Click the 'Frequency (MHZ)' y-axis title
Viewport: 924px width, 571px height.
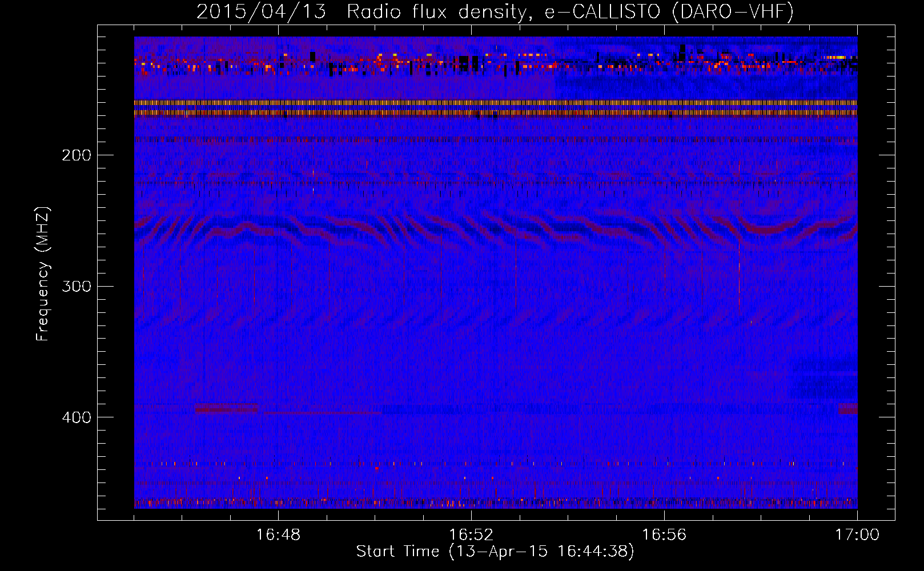coord(43,274)
